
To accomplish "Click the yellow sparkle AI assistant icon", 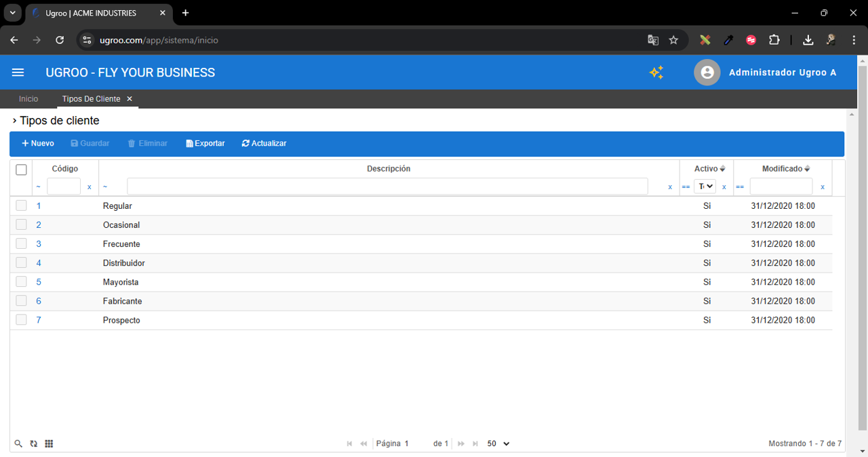I will [656, 73].
